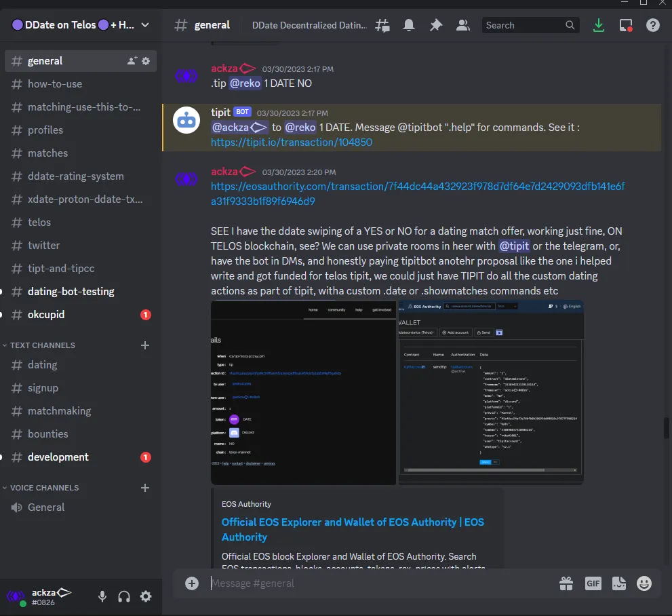Click the plus attachment button in message bar
This screenshot has width=672, height=616.
tap(192, 583)
